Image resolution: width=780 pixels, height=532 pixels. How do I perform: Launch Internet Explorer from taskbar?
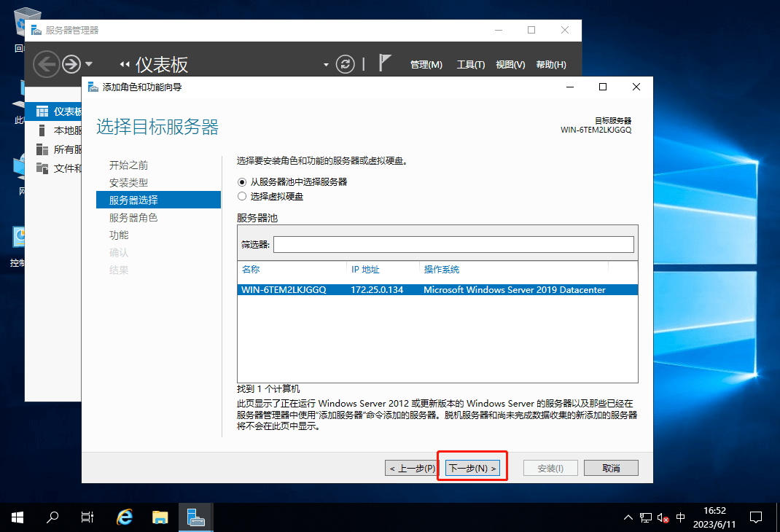point(125,517)
